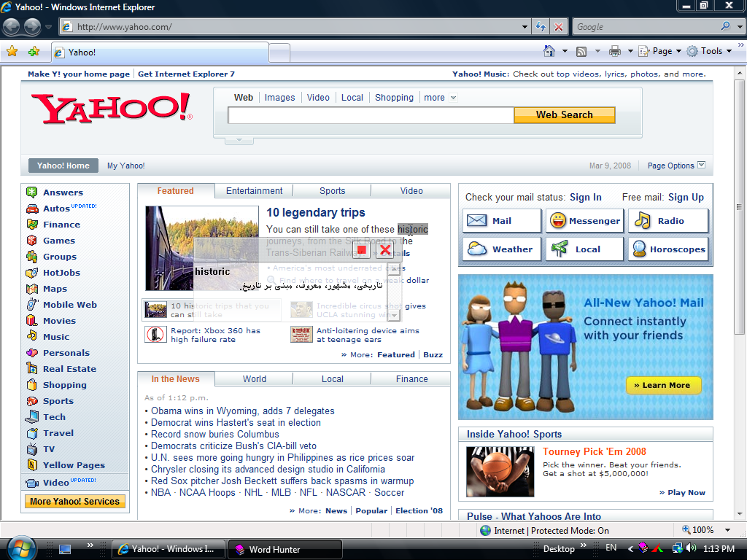Click the Sign In link
The width and height of the screenshot is (747, 560).
coord(586,197)
